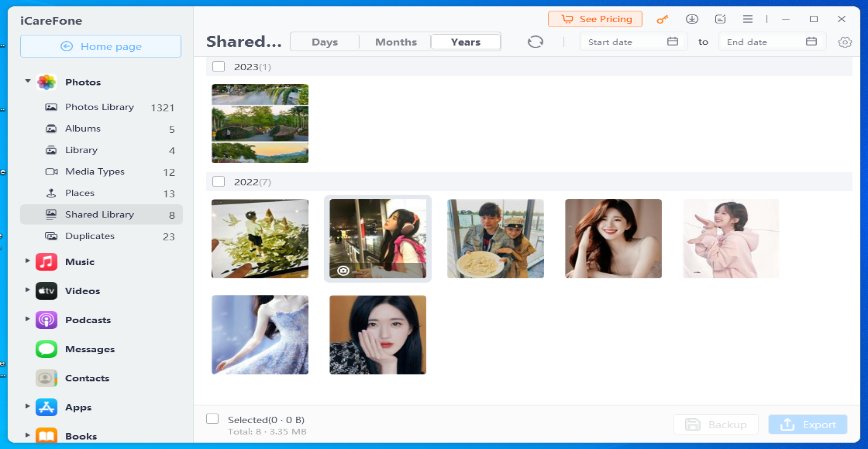Viewport: 868px width, 449px height.
Task: Toggle the select-all checkbox near Selected
Action: 212,419
